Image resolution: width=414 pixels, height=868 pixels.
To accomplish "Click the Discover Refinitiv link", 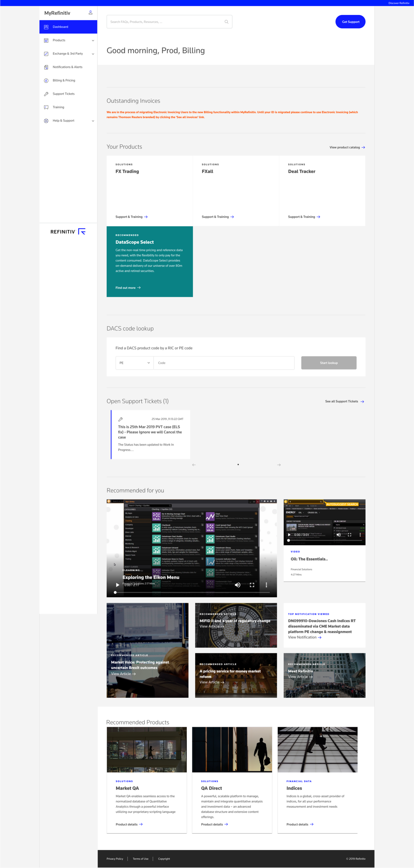I will pyautogui.click(x=399, y=3).
